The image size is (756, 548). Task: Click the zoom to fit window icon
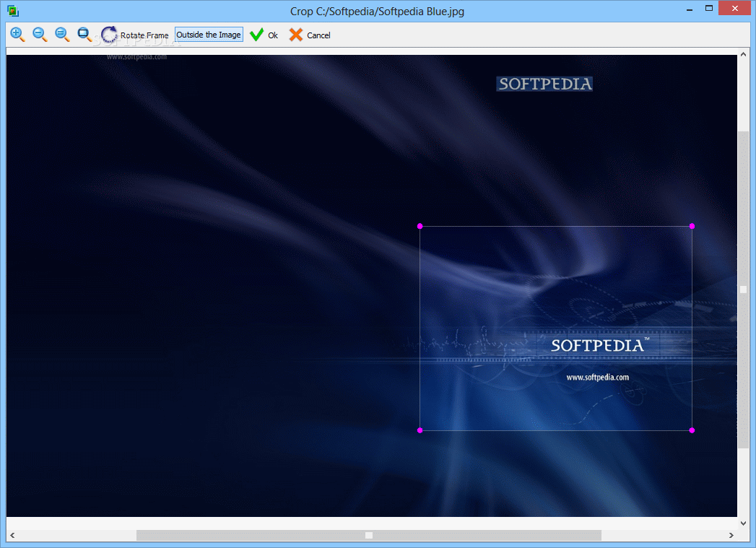click(85, 35)
